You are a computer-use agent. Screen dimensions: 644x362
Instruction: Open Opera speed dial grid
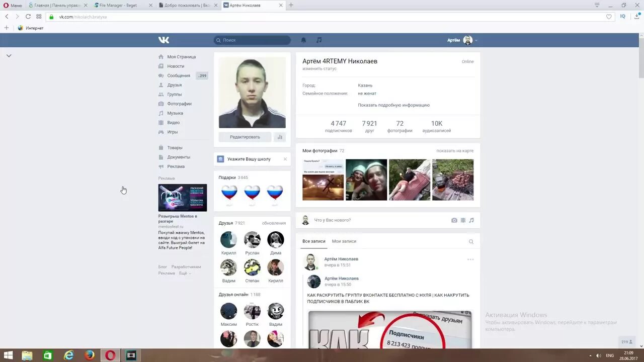(39, 17)
